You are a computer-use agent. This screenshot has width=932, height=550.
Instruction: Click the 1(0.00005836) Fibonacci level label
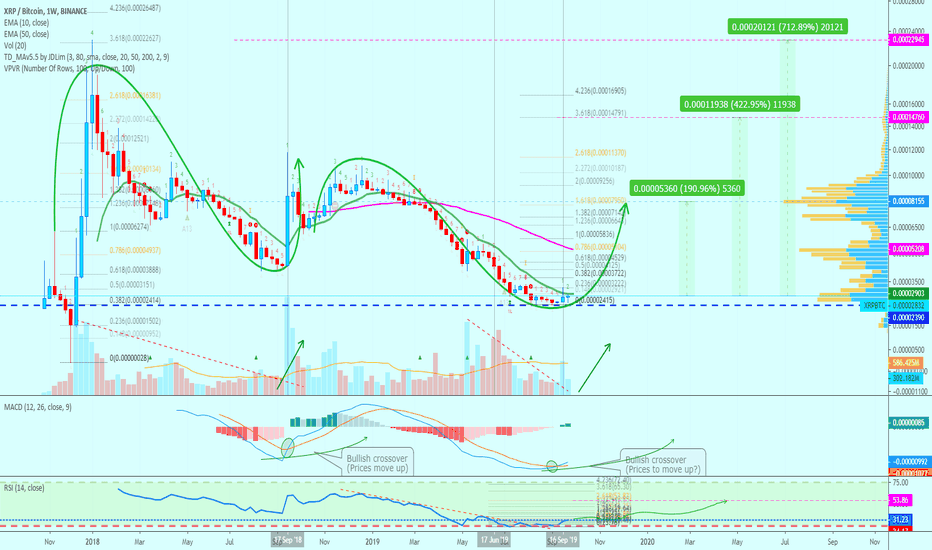coord(594,234)
